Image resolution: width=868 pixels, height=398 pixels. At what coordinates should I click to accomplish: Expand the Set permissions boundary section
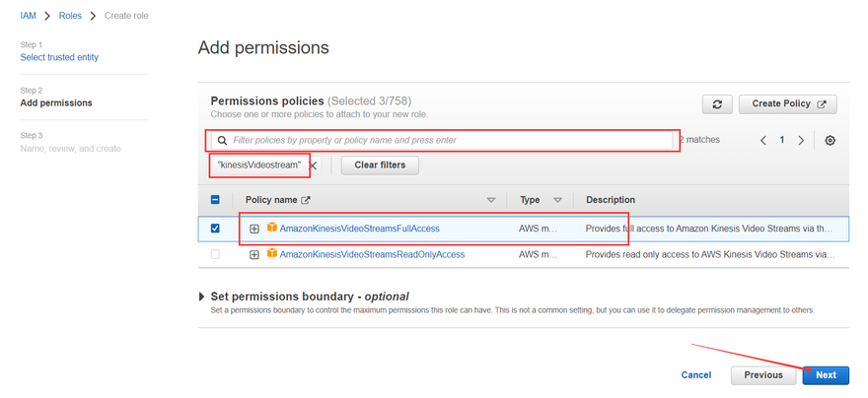pos(203,297)
